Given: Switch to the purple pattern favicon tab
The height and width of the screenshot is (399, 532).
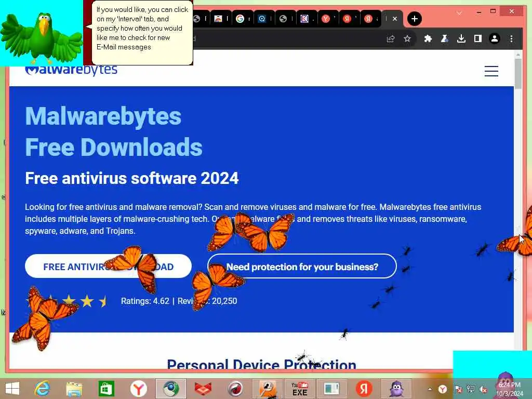Looking at the screenshot, I should pyautogui.click(x=304, y=19).
